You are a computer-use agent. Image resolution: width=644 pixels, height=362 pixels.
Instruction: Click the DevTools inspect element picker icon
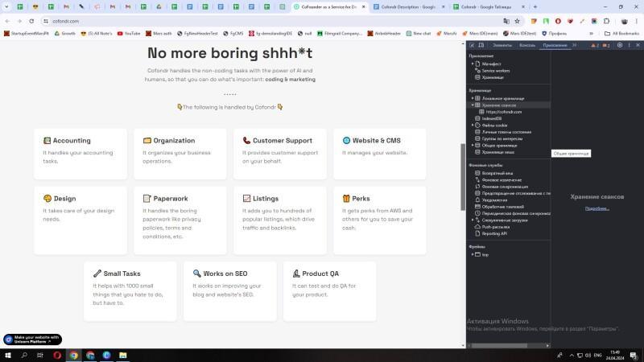(472, 45)
